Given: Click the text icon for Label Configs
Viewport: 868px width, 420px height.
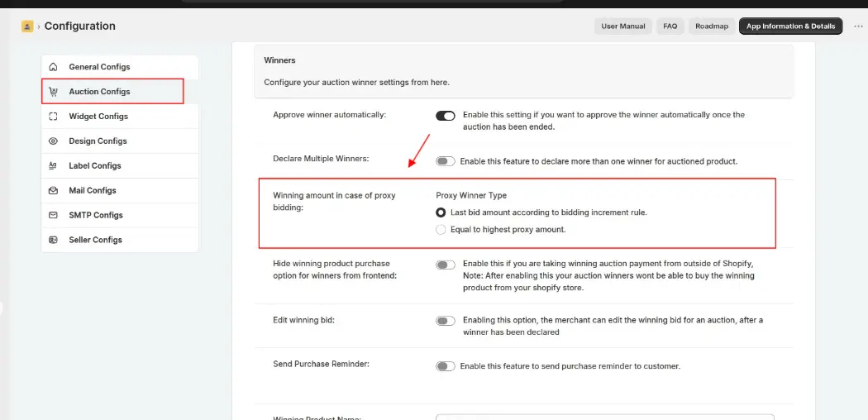Looking at the screenshot, I should [53, 165].
